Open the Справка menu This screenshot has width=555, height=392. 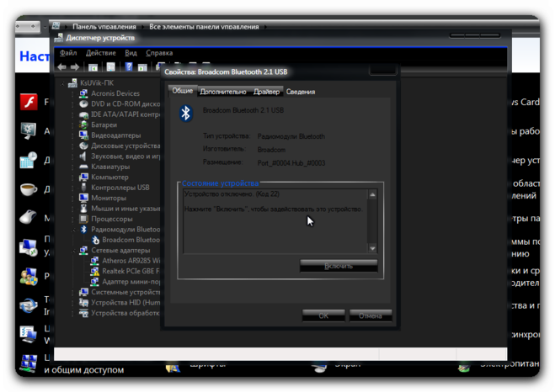[x=159, y=53]
